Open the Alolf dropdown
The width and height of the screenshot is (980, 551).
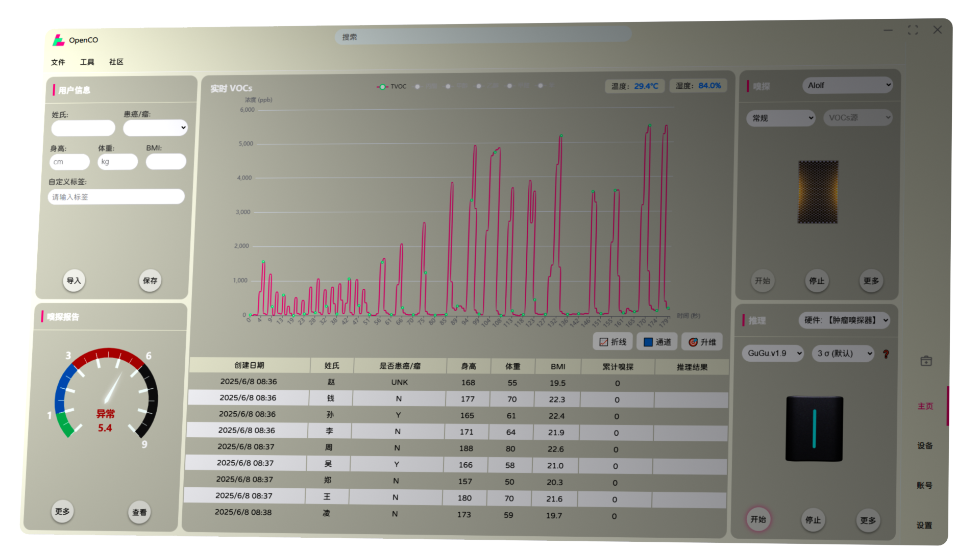tap(847, 85)
